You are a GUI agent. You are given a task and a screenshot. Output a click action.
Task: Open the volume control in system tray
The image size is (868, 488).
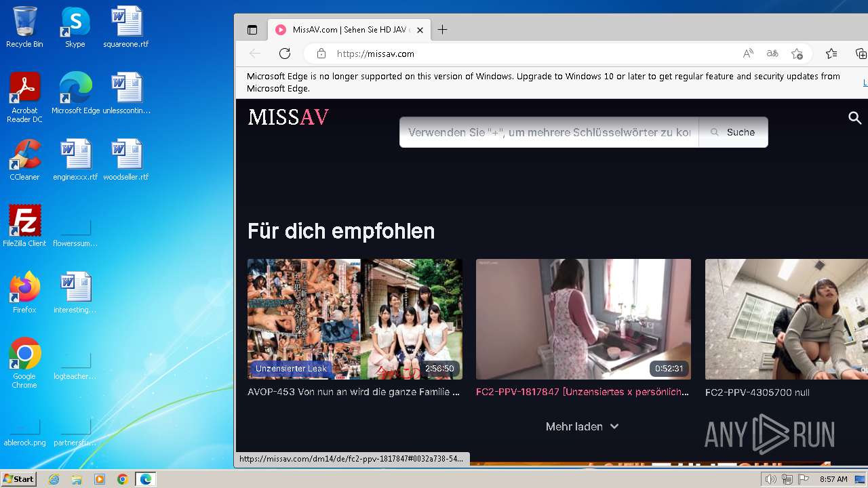click(x=771, y=479)
